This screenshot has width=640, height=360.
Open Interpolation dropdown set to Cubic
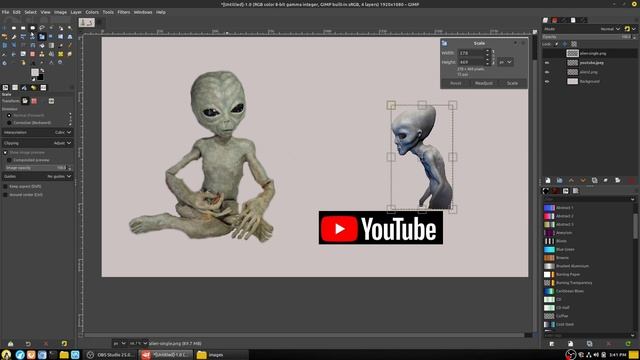click(x=37, y=132)
